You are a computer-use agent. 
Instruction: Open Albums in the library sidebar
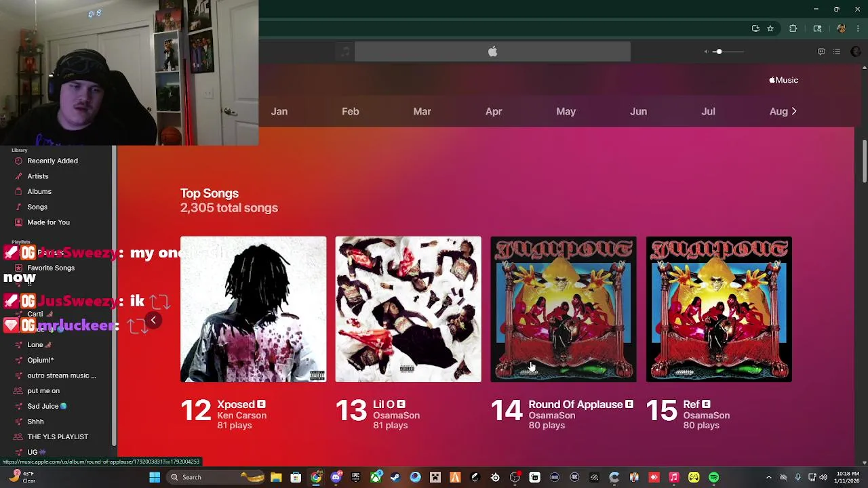click(x=39, y=191)
